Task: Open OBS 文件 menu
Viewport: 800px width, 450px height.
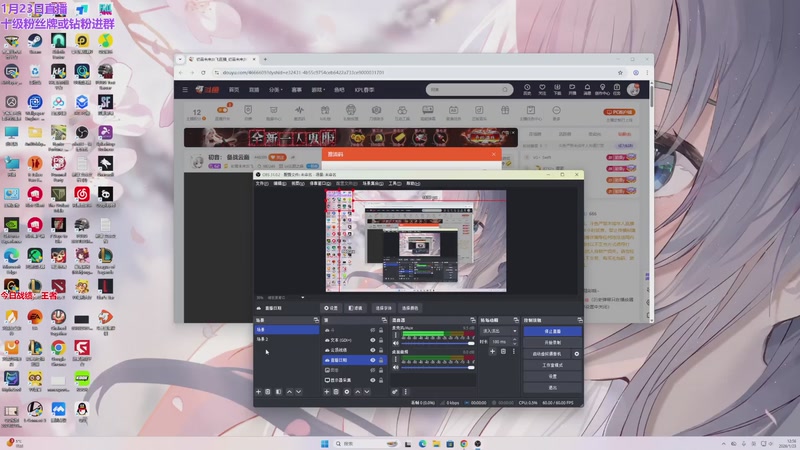Action: tap(262, 184)
